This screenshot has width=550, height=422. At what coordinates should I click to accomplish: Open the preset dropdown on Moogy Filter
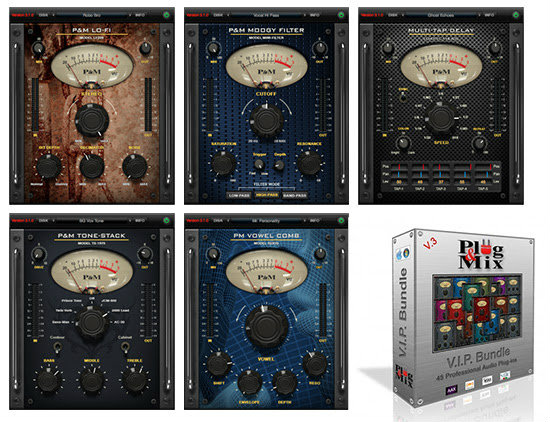[x=267, y=15]
